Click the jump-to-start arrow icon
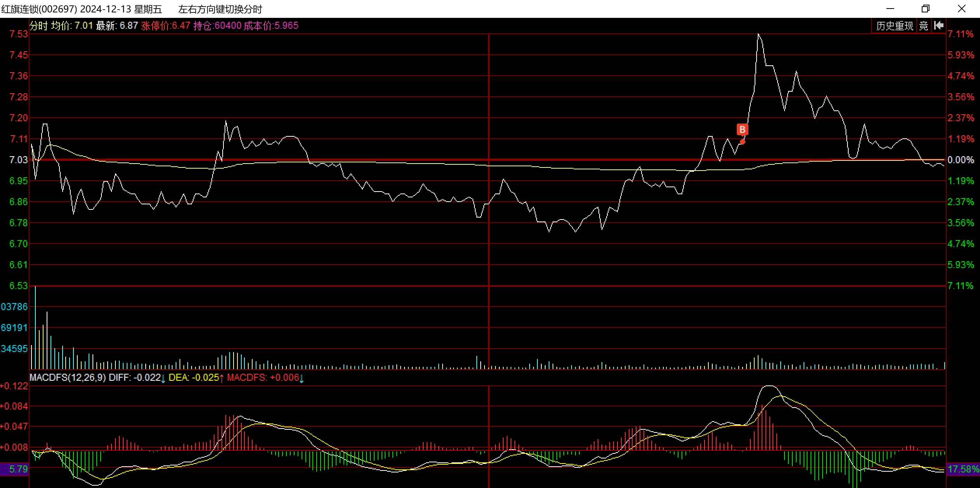The width and height of the screenshot is (980, 488). [938, 26]
